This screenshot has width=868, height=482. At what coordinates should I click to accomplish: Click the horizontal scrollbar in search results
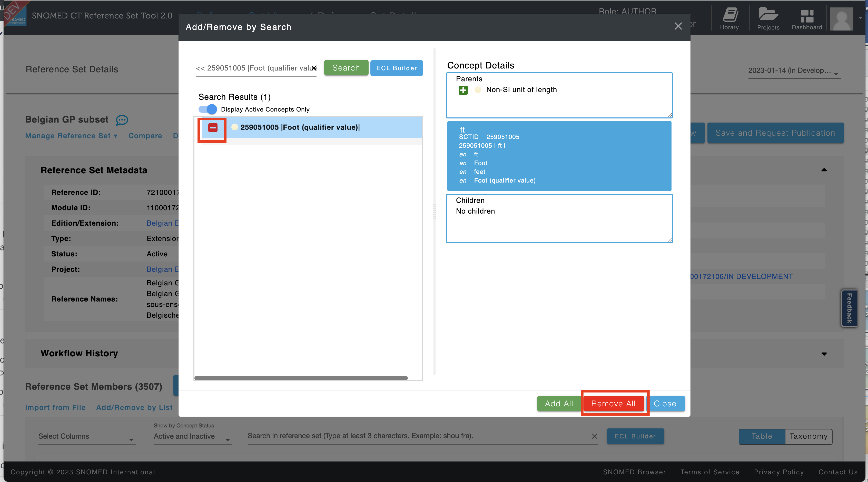301,378
